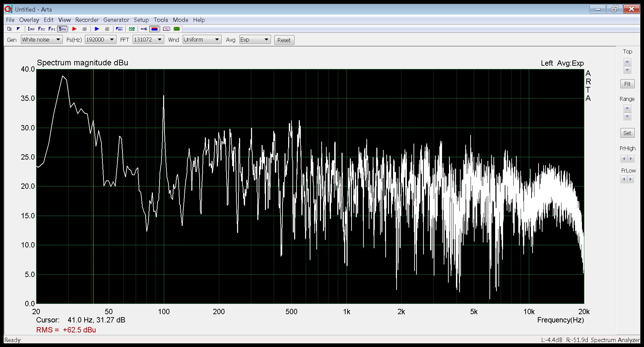644x347 pixels.
Task: Click the '40.0' magnitude axis label
Action: pos(28,69)
